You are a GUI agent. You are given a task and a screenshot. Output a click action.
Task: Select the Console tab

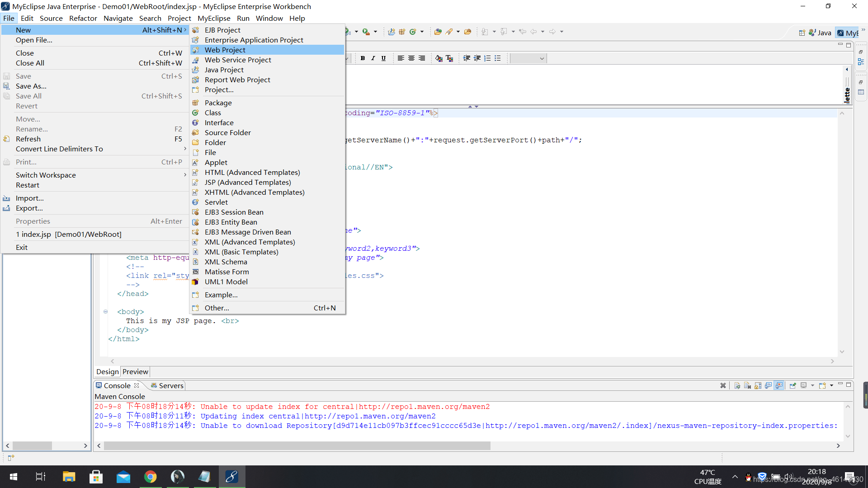coord(117,385)
